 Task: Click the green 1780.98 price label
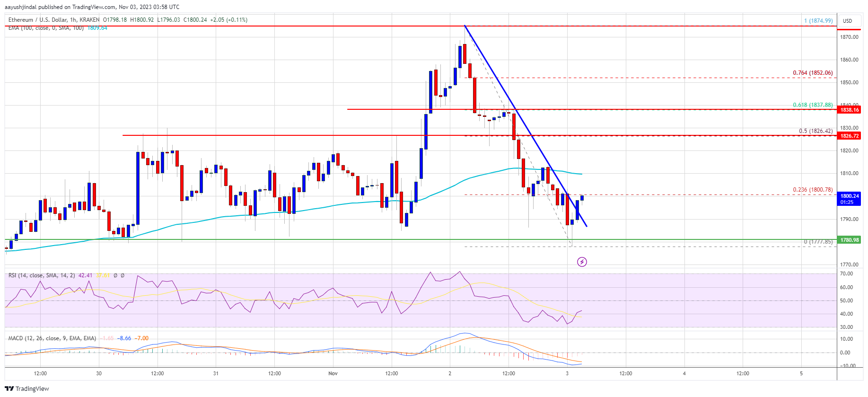(x=850, y=240)
